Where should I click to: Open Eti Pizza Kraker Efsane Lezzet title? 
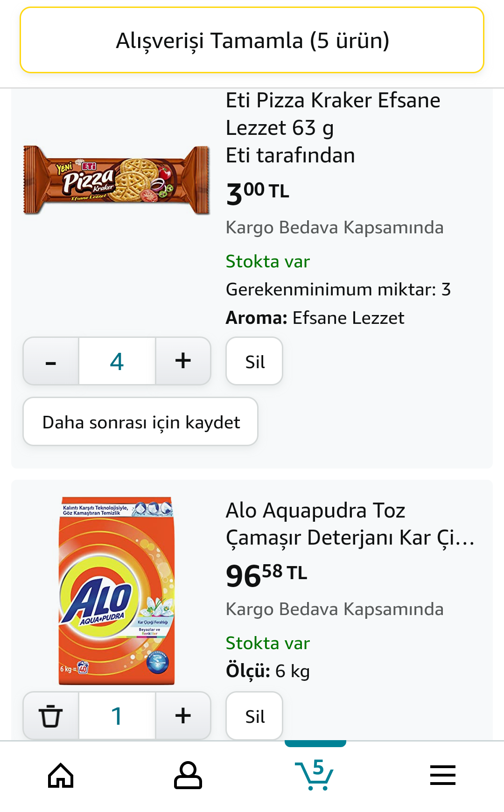pos(333,114)
